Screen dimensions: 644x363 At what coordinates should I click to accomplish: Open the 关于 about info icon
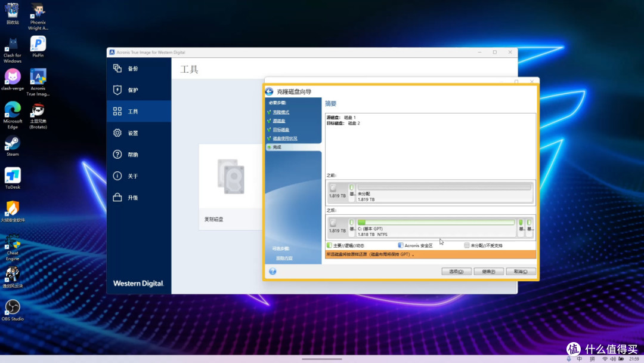(117, 176)
